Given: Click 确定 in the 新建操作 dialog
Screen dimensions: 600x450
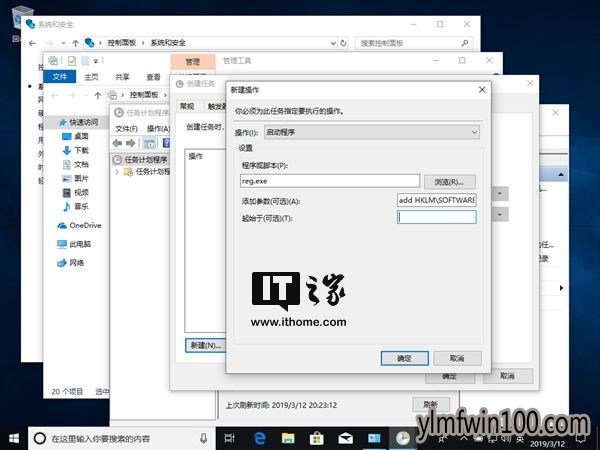Looking at the screenshot, I should pos(404,357).
